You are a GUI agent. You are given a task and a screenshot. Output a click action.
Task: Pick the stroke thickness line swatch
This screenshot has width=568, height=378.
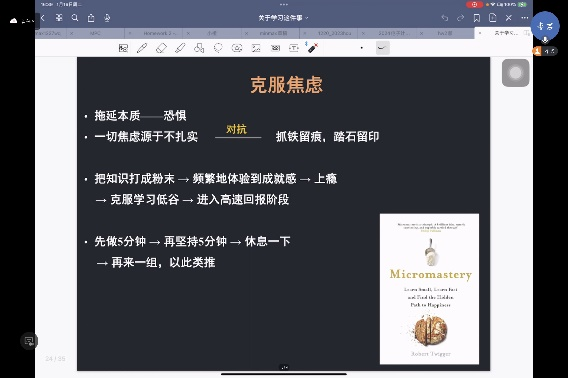382,48
